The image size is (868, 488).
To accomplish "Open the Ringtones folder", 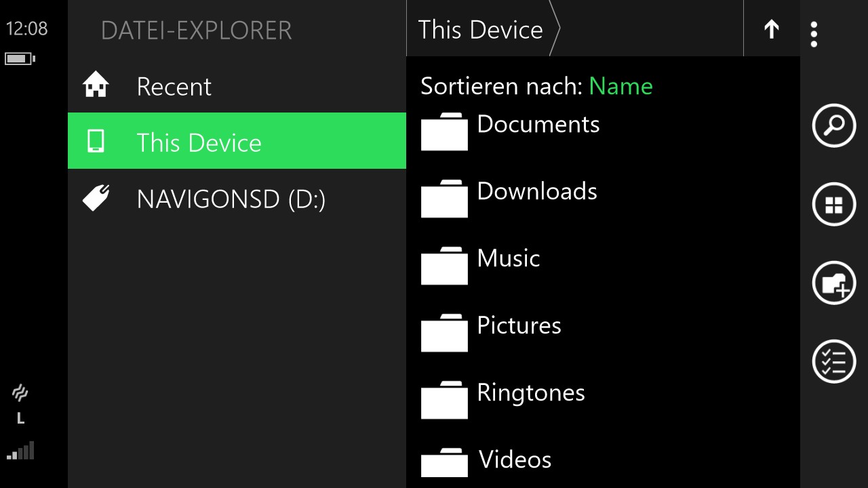I will pyautogui.click(x=530, y=393).
